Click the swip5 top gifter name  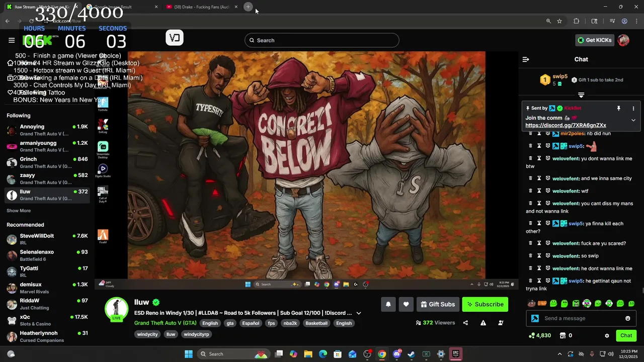[x=560, y=76]
